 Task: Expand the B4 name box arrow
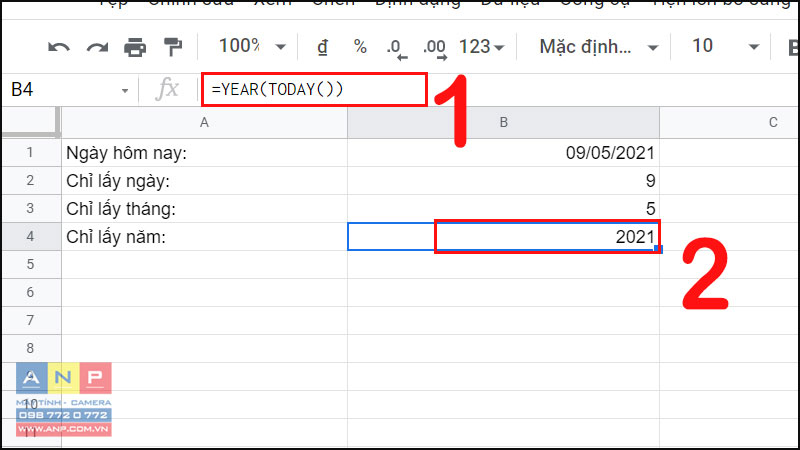125,90
